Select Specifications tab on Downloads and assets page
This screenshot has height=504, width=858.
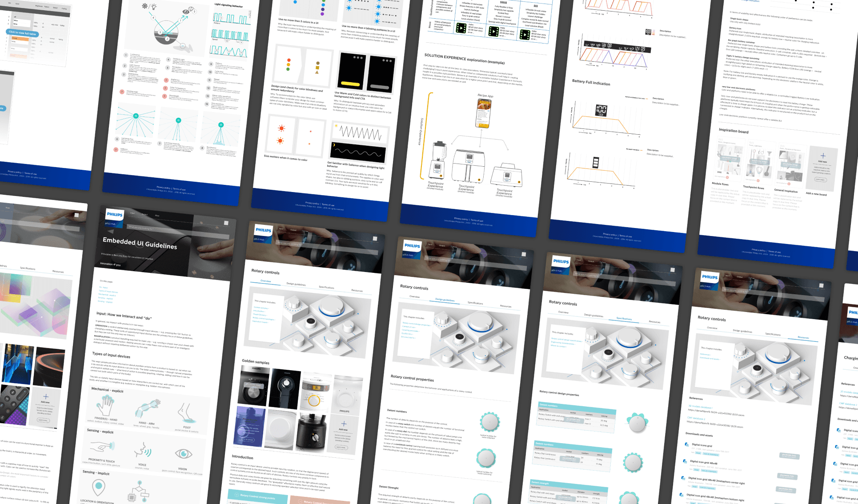pyautogui.click(x=773, y=334)
